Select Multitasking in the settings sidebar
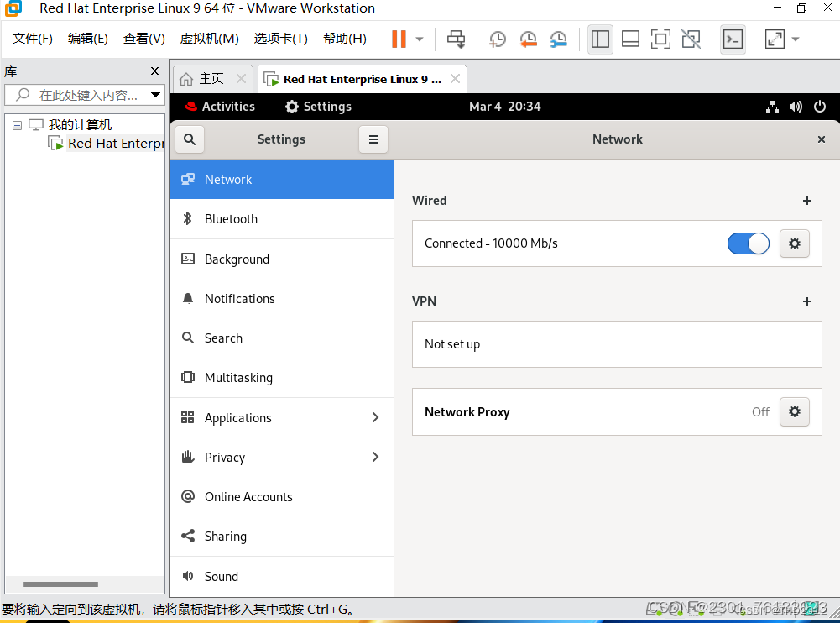This screenshot has height=623, width=840. click(281, 378)
